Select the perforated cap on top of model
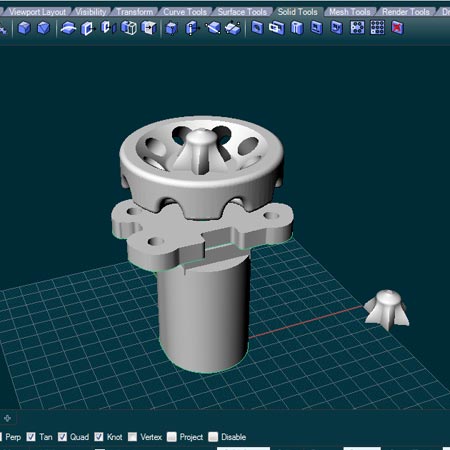This screenshot has width=450, height=450. tap(201, 167)
